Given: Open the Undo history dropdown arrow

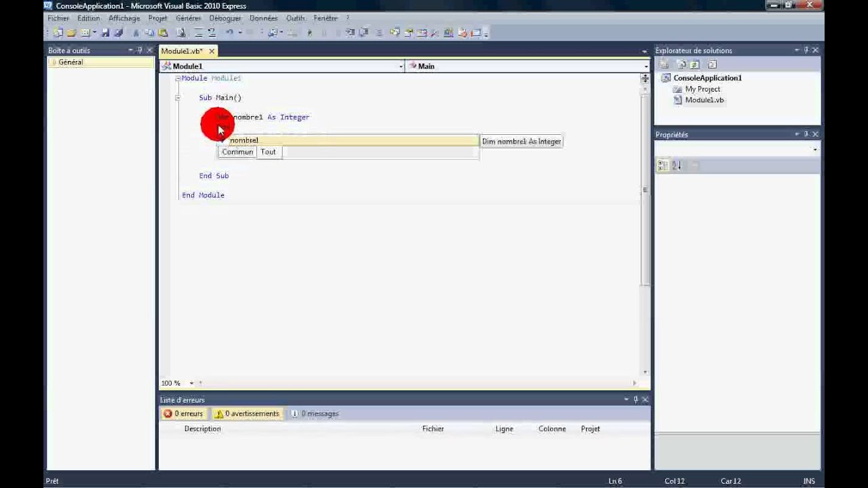Looking at the screenshot, I should [x=239, y=33].
